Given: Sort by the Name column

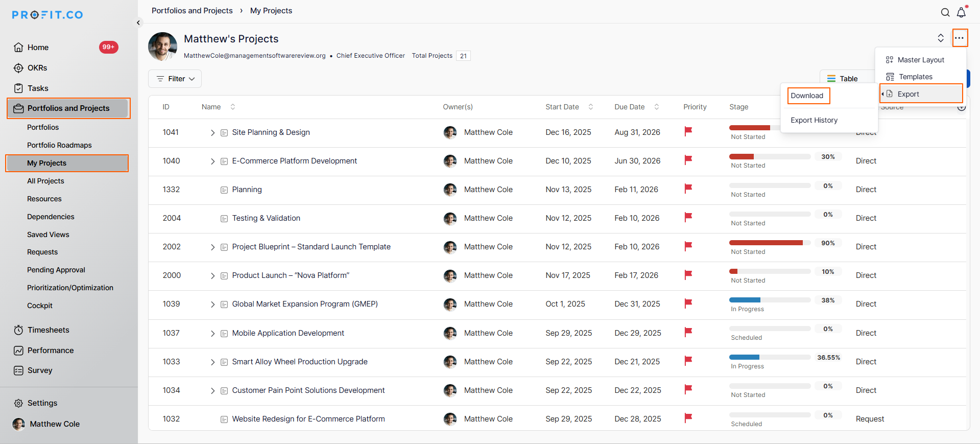Looking at the screenshot, I should click(233, 107).
